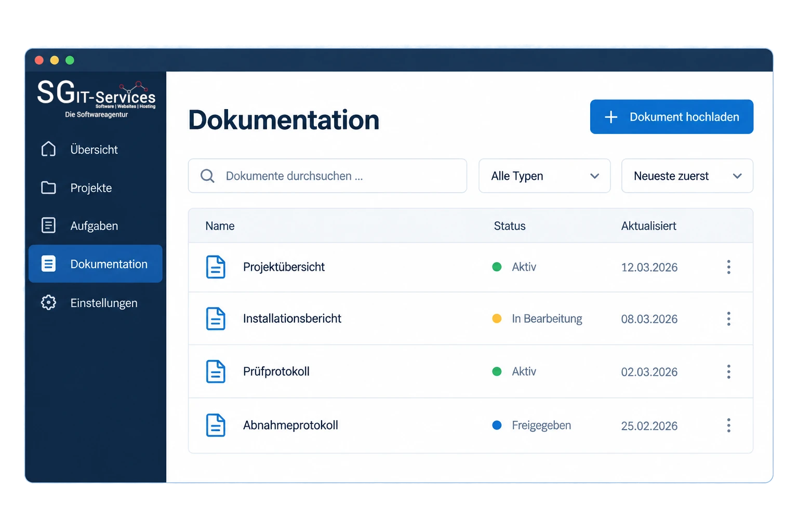Image resolution: width=798 pixels, height=532 pixels.
Task: Sort by the Aktualisiert column header
Action: (x=649, y=226)
